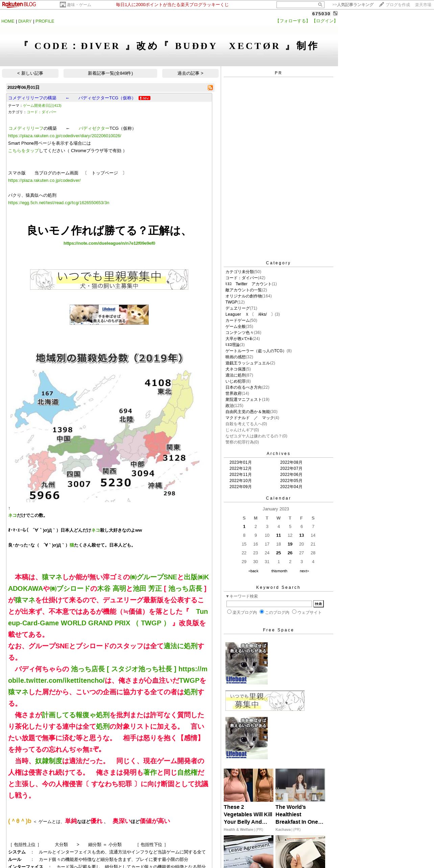Image resolution: width=434 pixels, height=868 pixels.
Task: Click the 過去の記事 > navigation tab
Action: (x=190, y=73)
